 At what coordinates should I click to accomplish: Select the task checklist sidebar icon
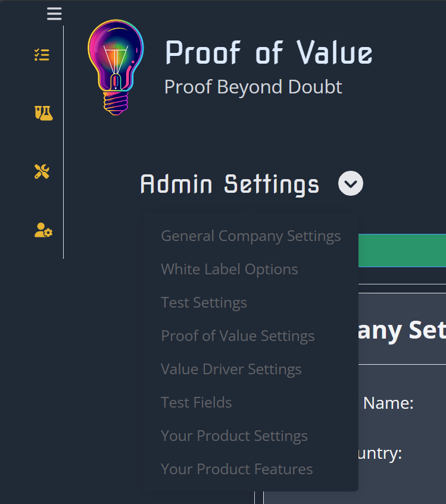[x=42, y=55]
